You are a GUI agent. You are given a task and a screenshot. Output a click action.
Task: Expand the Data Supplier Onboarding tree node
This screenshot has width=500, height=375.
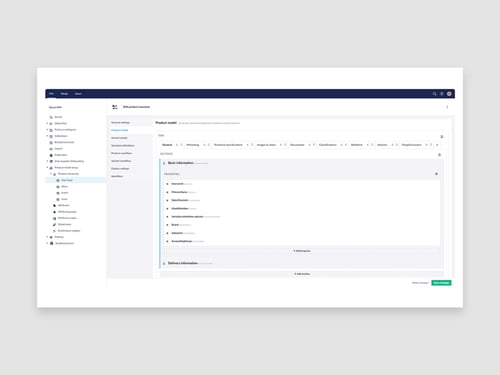pos(47,161)
